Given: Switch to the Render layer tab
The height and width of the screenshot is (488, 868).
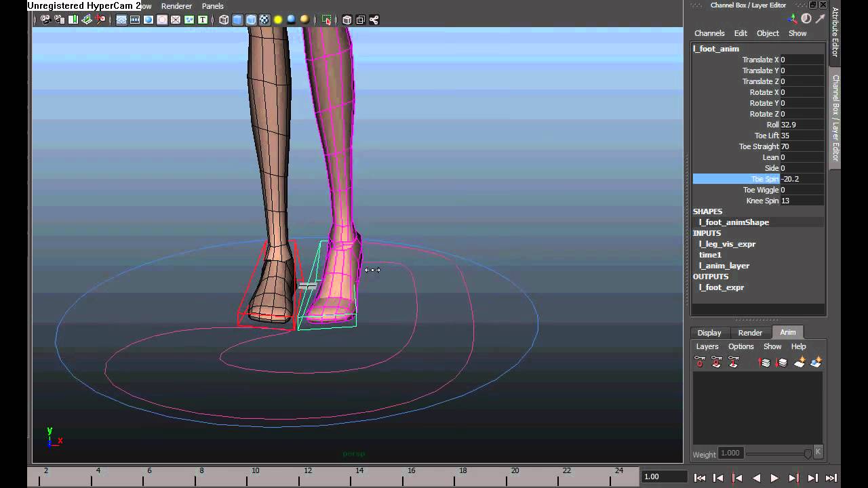Looking at the screenshot, I should tap(750, 333).
